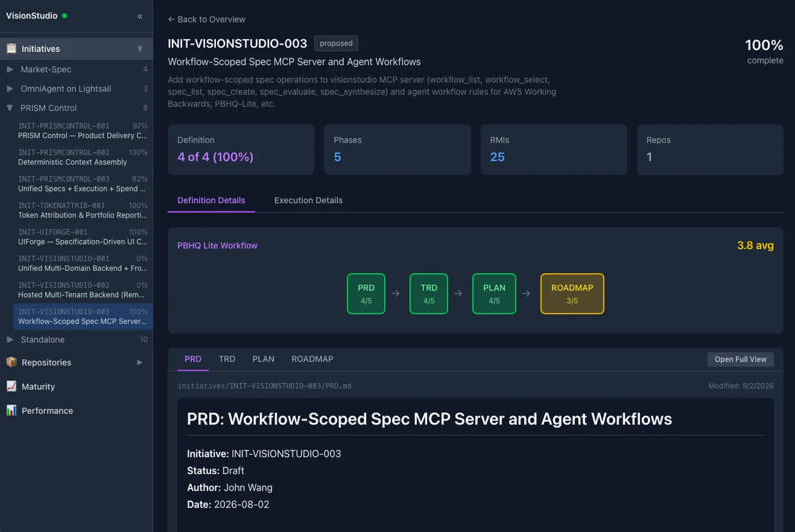Viewport: 795px width, 532px height.
Task: Click the green status dot beside VisionStudio
Action: [x=65, y=16]
